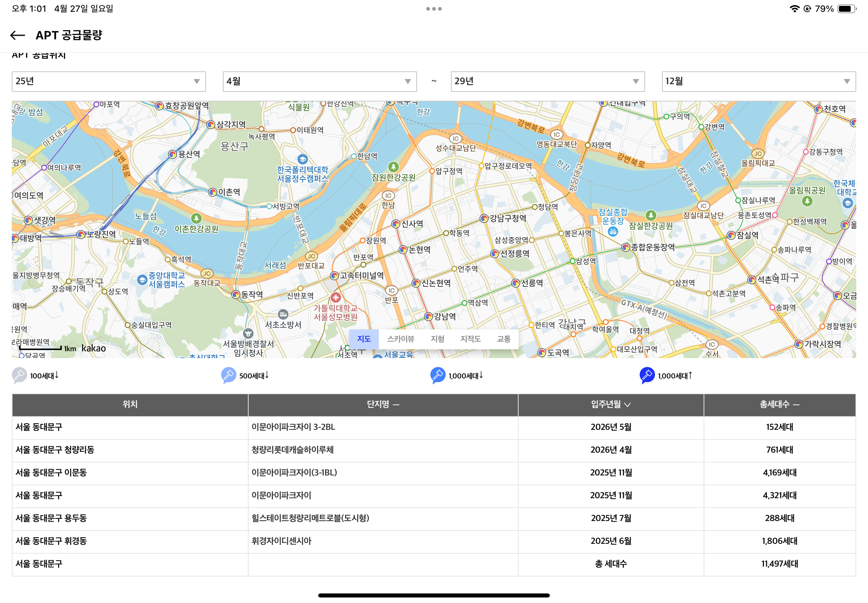This screenshot has width=868, height=603.
Task: Tap the 노량진역 station marker
Action: point(81,235)
